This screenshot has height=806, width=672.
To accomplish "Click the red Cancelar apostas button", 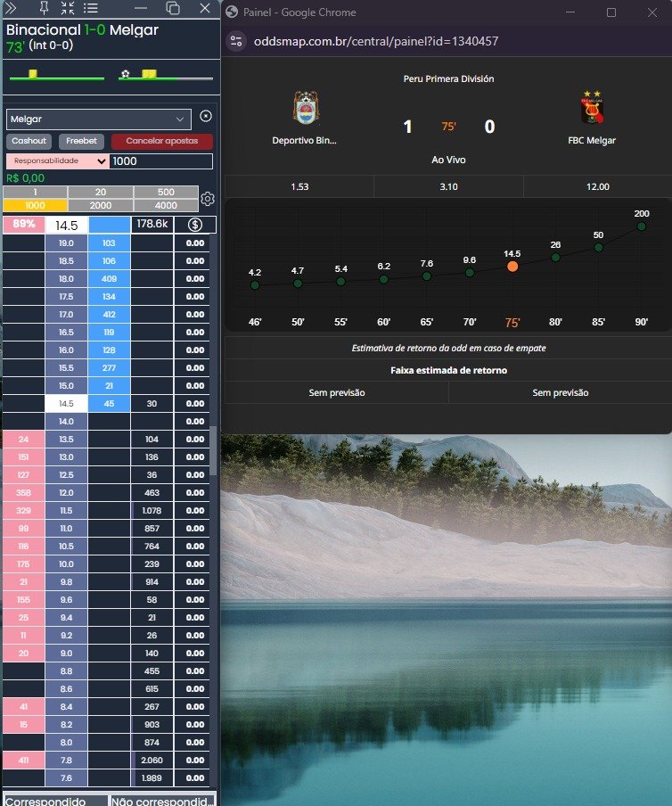I will click(162, 141).
